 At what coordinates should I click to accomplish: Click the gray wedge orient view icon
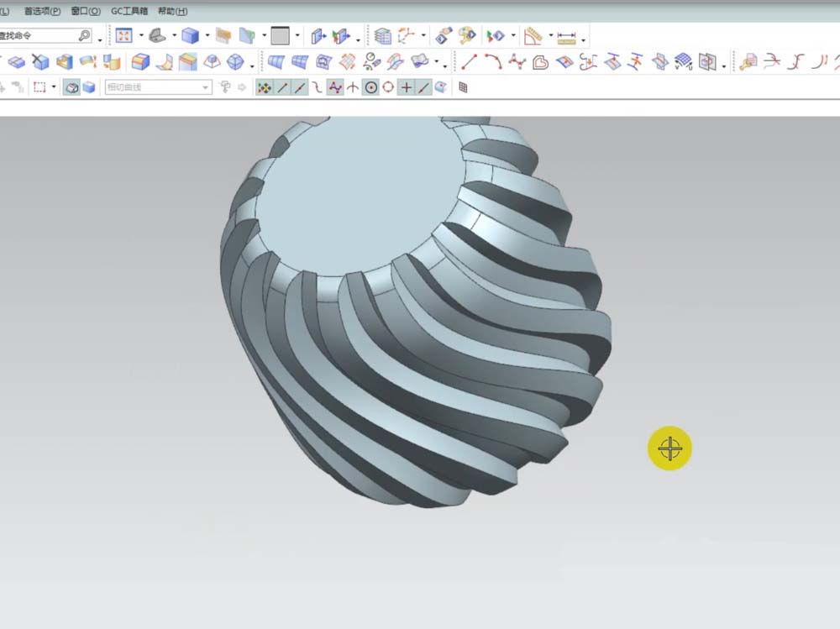click(x=158, y=36)
